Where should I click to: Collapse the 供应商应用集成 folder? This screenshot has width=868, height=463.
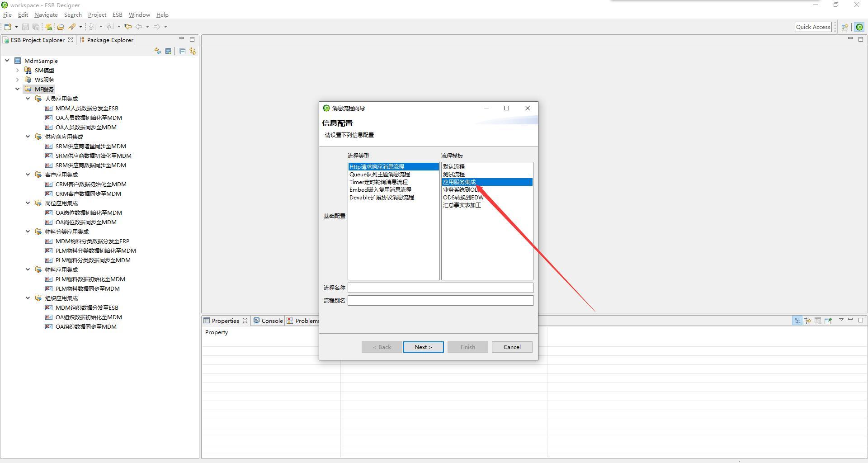(28, 137)
